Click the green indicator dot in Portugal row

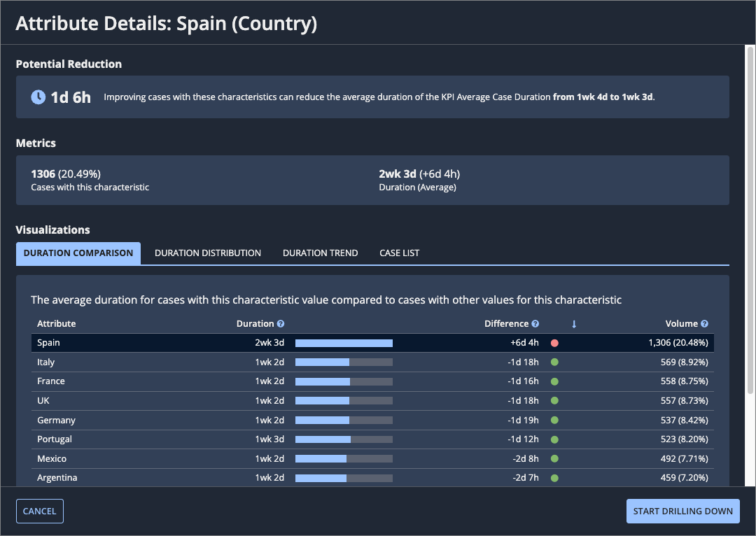pyautogui.click(x=554, y=439)
